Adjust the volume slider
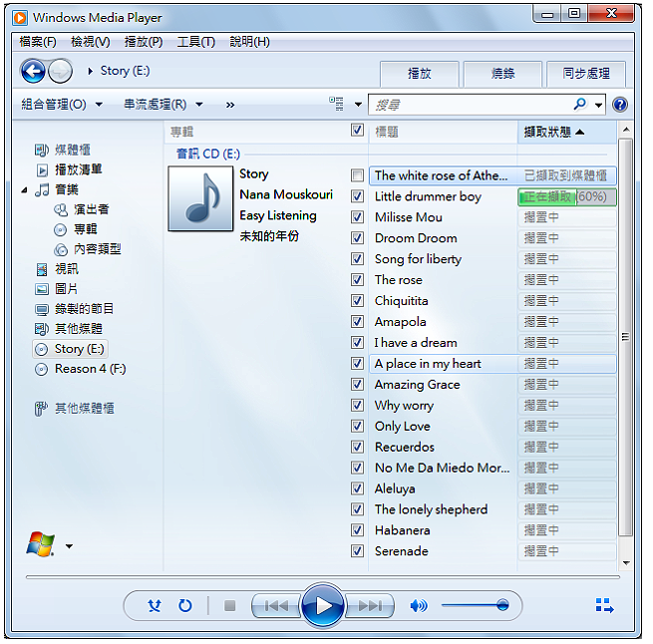653x644 pixels. (476, 605)
